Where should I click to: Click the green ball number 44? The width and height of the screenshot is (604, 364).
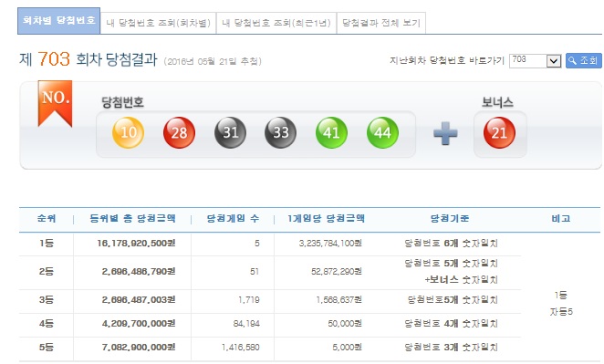382,132
